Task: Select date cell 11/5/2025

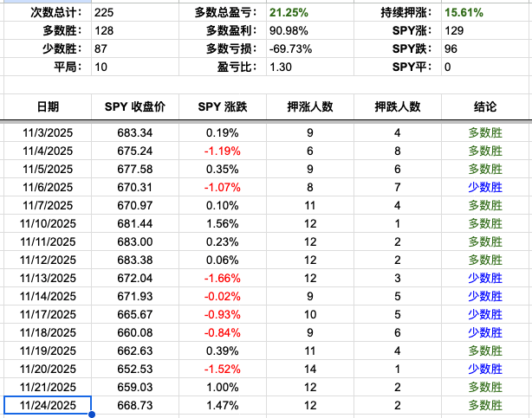Action: 48,169
